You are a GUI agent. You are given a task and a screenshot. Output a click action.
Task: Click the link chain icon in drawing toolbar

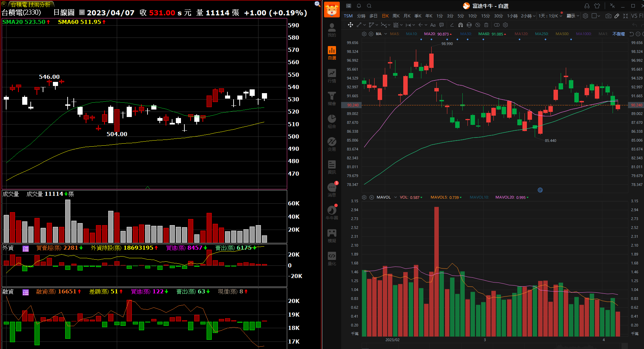497,25
